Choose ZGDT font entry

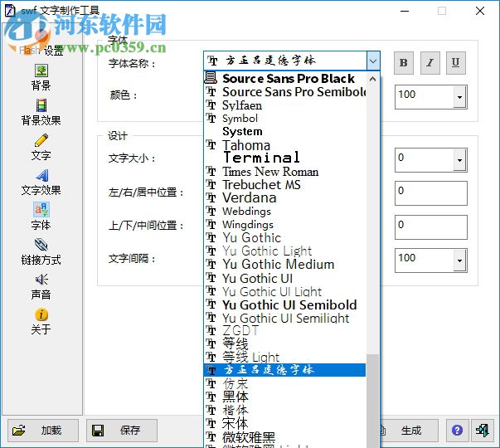pos(284,330)
